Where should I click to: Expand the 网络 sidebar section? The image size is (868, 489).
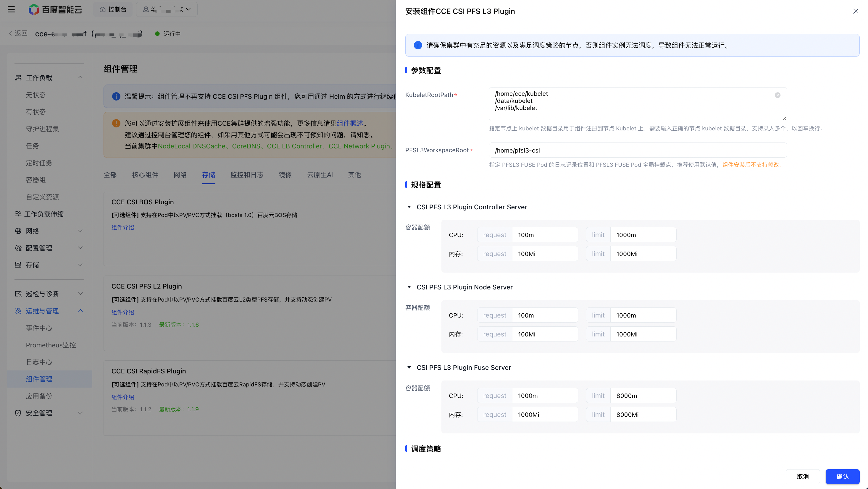pos(80,231)
